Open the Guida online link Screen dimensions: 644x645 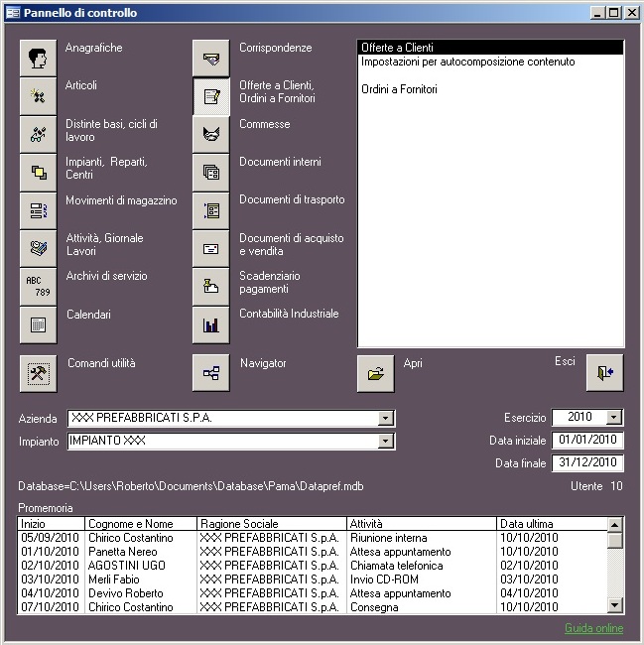(x=593, y=628)
